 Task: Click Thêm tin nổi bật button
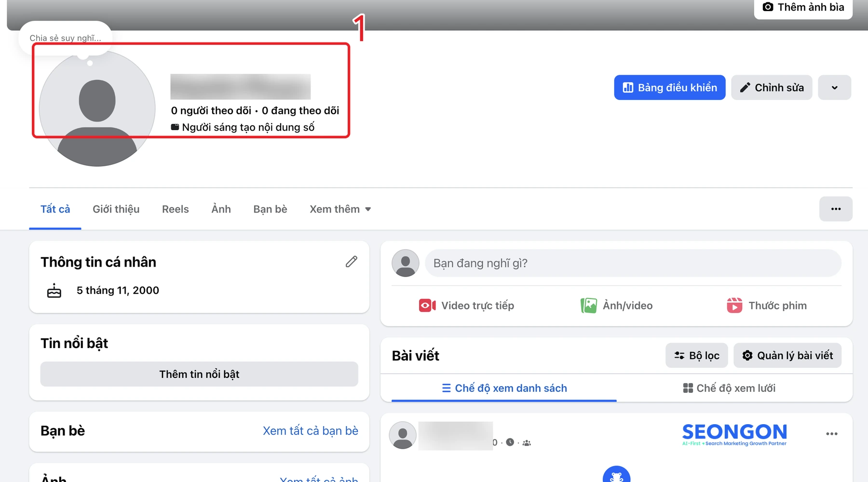(199, 374)
